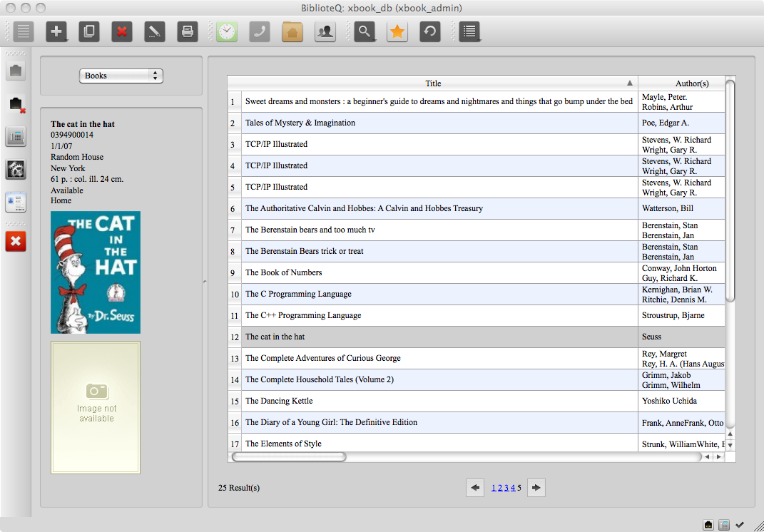Go to results page 1 link
The image size is (764, 532).
(x=494, y=488)
